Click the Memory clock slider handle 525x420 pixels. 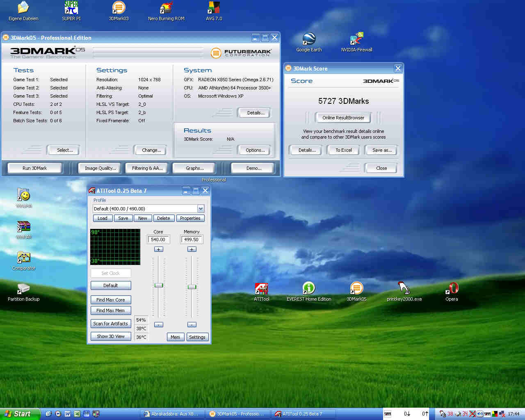point(192,287)
